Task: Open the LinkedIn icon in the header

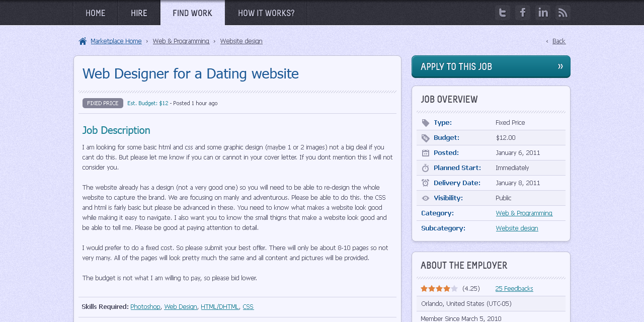Action: tap(542, 12)
